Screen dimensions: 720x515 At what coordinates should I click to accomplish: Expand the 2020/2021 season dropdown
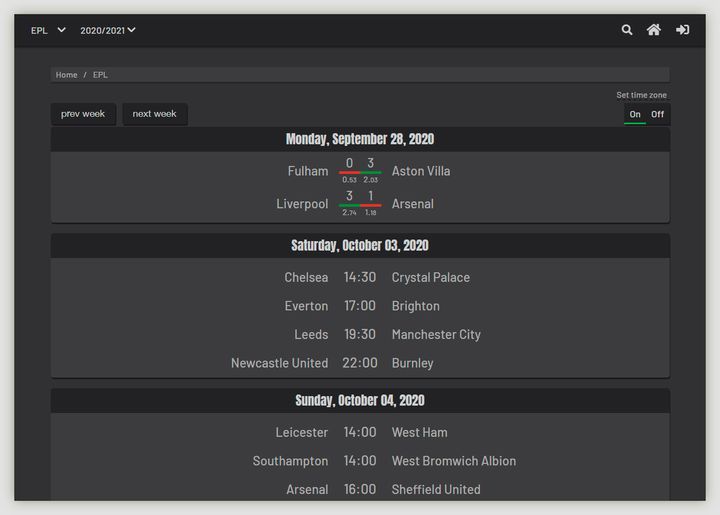click(x=107, y=30)
